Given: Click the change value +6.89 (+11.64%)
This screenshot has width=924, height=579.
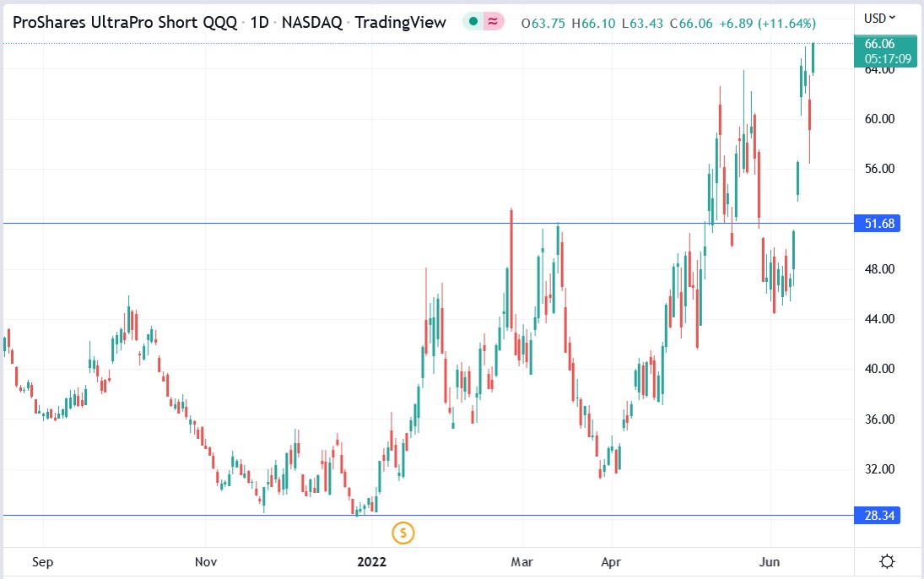Looking at the screenshot, I should (768, 24).
